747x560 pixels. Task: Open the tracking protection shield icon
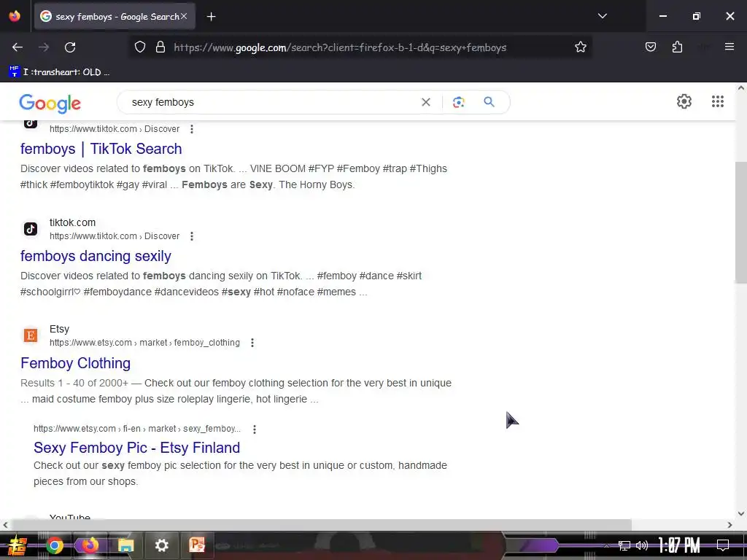(139, 47)
